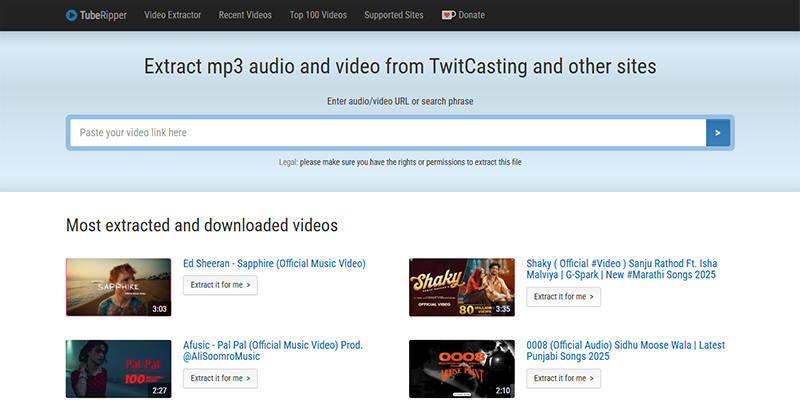The width and height of the screenshot is (800, 408).
Task: Click Extract it for me under Shaky
Action: point(564,297)
